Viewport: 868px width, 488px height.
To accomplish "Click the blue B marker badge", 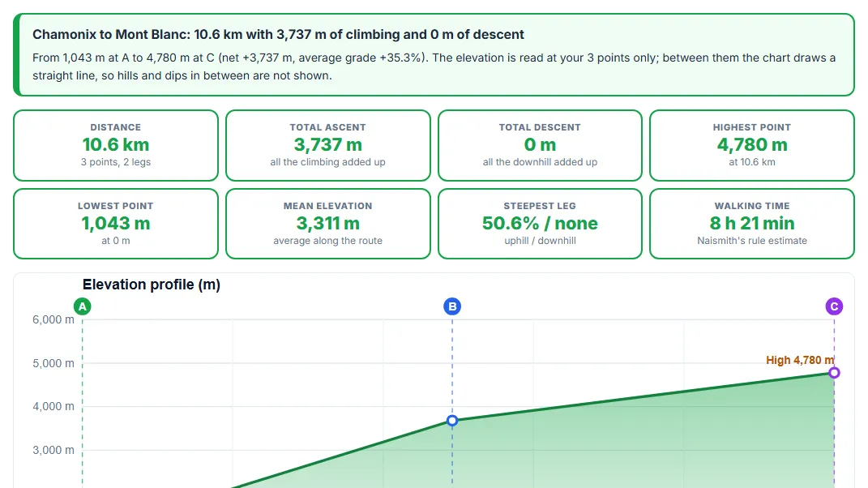I will (x=452, y=306).
